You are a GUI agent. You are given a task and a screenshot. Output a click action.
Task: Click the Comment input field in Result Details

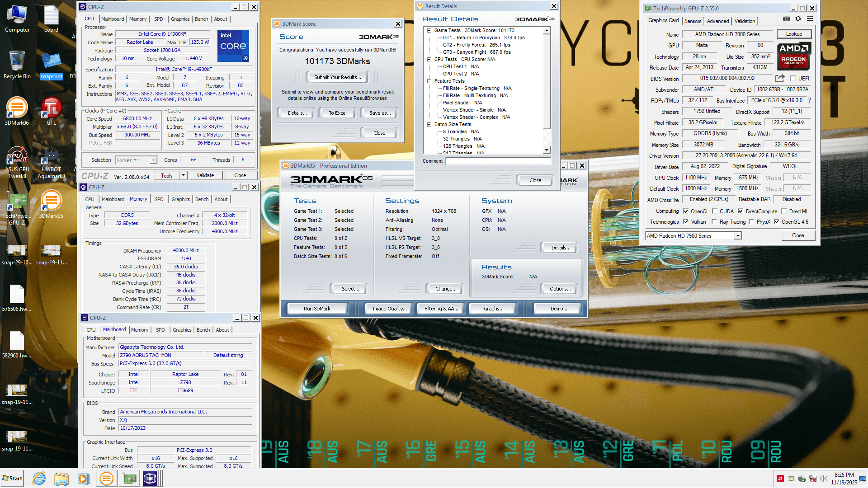[x=498, y=161]
